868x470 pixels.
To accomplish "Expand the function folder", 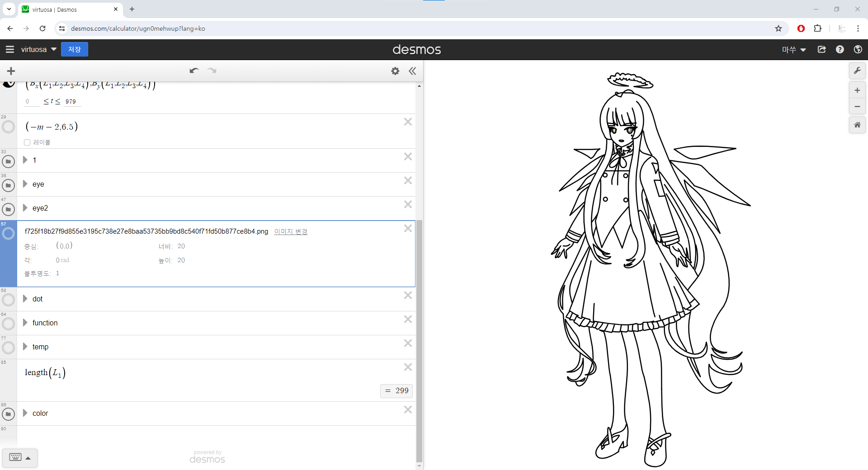I will pos(25,323).
